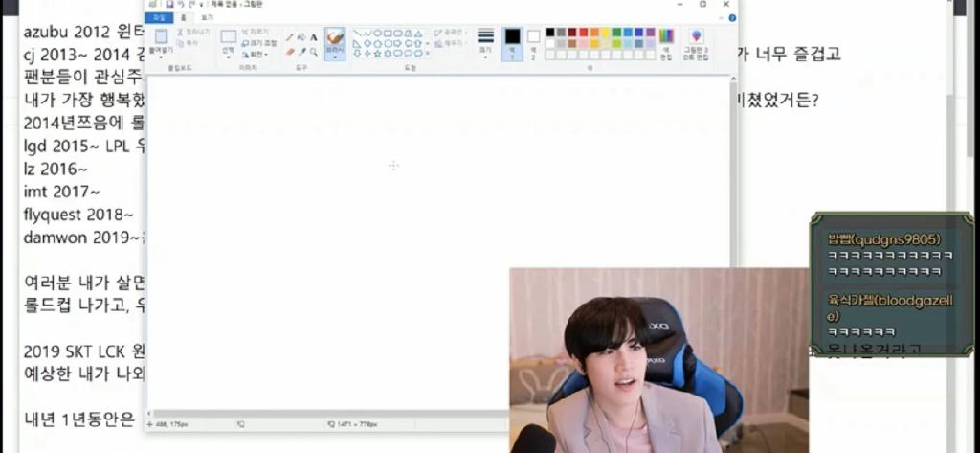Select the Eraser tool
This screenshot has height=453, width=980.
289,52
